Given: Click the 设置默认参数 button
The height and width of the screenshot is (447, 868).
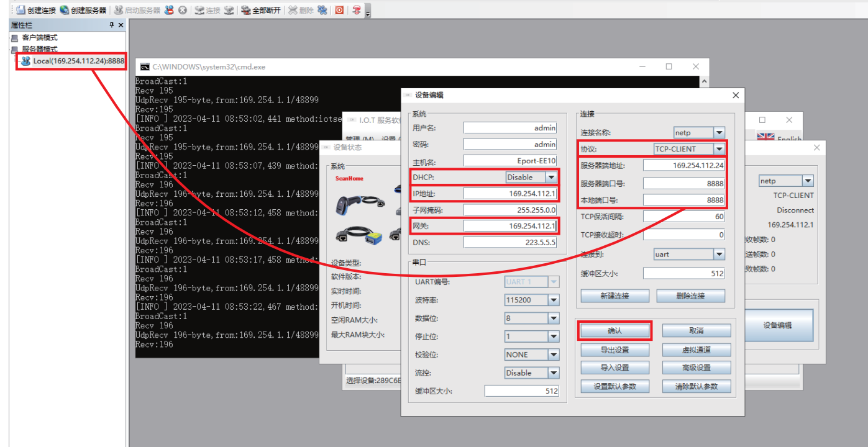Looking at the screenshot, I should [x=614, y=386].
